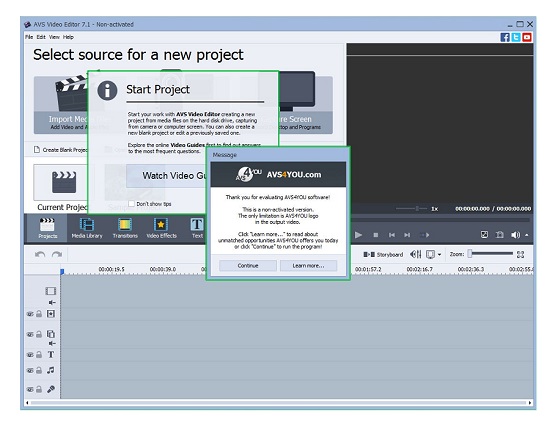
Task: Open the Video Effects panel
Action: point(161,228)
